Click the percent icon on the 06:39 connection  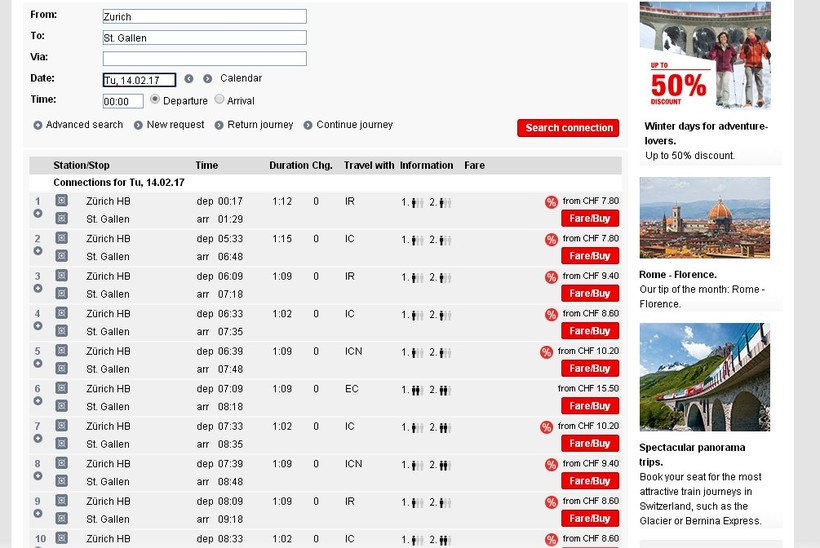point(546,352)
